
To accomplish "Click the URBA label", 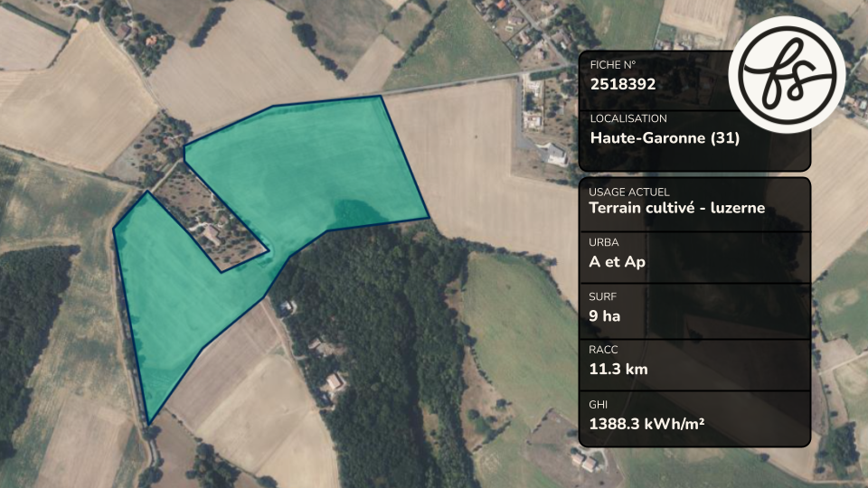I will [603, 242].
